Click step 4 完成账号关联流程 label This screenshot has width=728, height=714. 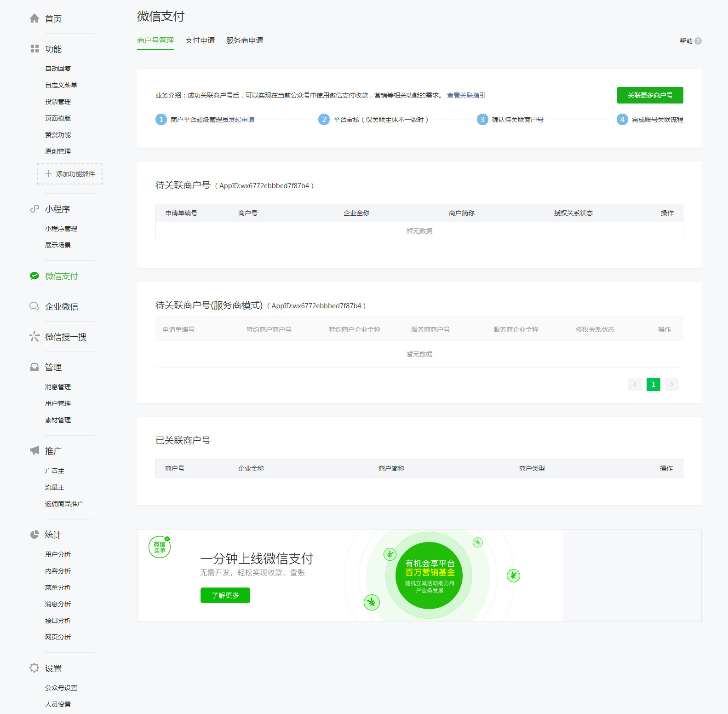click(657, 120)
